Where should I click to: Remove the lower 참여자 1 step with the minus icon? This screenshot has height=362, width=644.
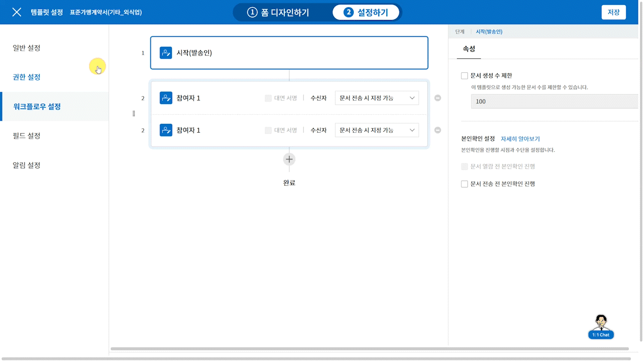(x=438, y=130)
